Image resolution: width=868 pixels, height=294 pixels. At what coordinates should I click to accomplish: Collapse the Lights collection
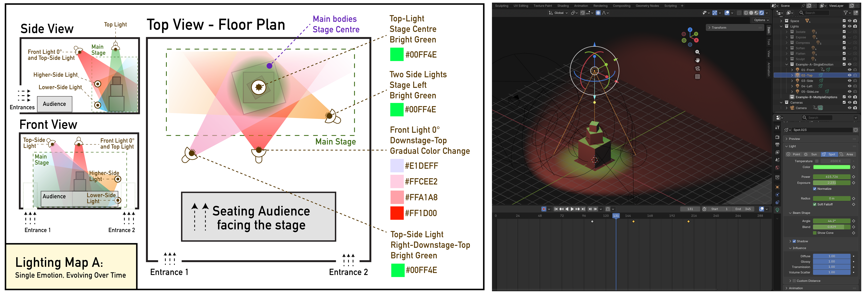(x=781, y=26)
